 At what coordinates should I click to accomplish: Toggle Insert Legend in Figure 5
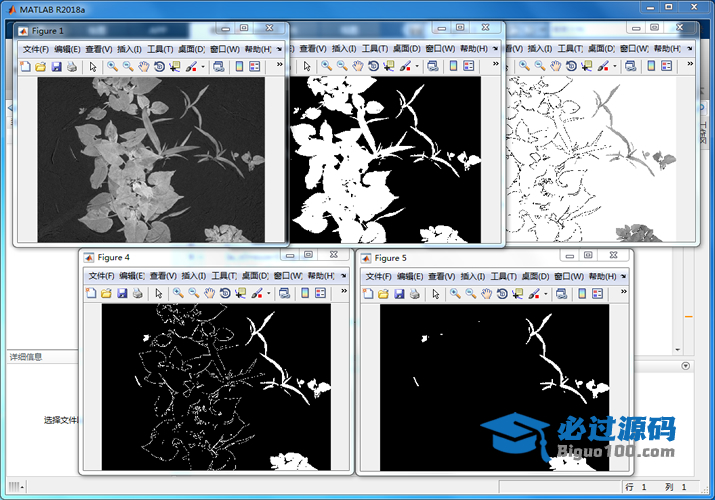[598, 294]
